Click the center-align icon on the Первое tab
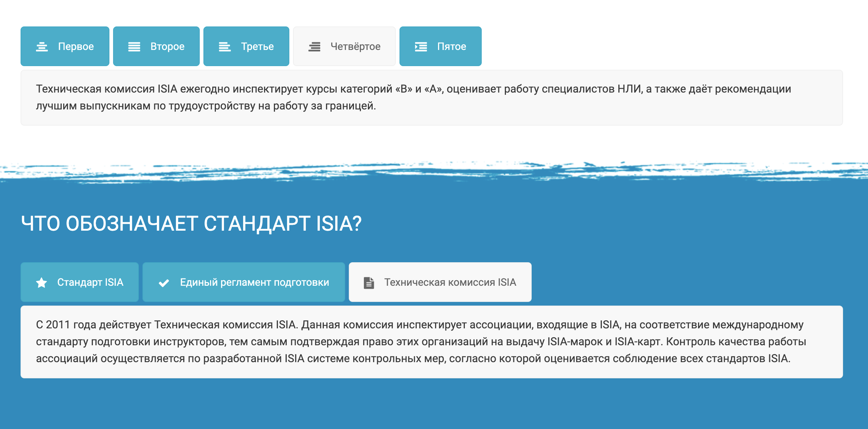Image resolution: width=868 pixels, height=429 pixels. (x=42, y=47)
